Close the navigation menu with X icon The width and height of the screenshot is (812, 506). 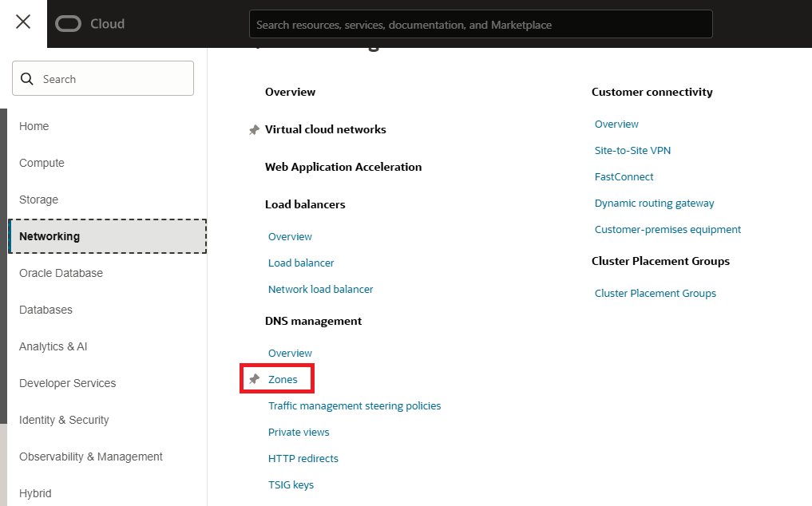(x=23, y=22)
